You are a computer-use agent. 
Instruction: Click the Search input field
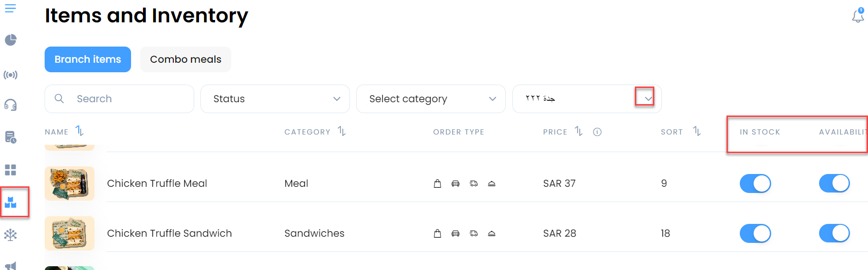click(119, 99)
